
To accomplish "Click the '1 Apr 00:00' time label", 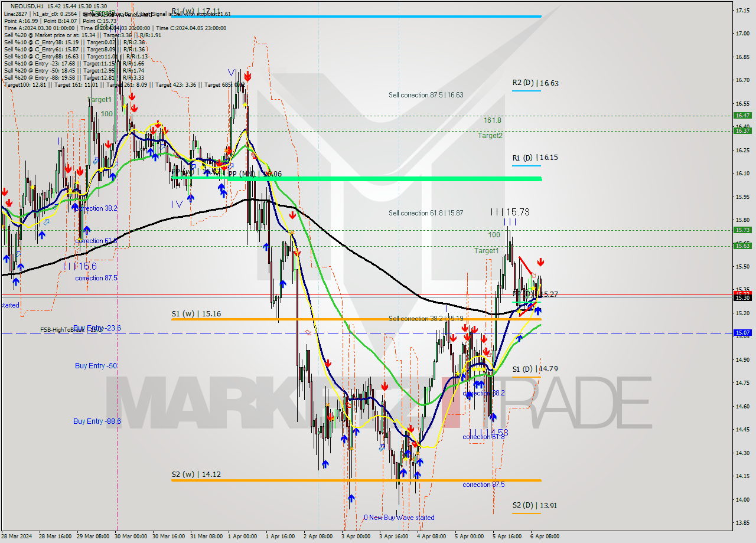I will pos(242,537).
